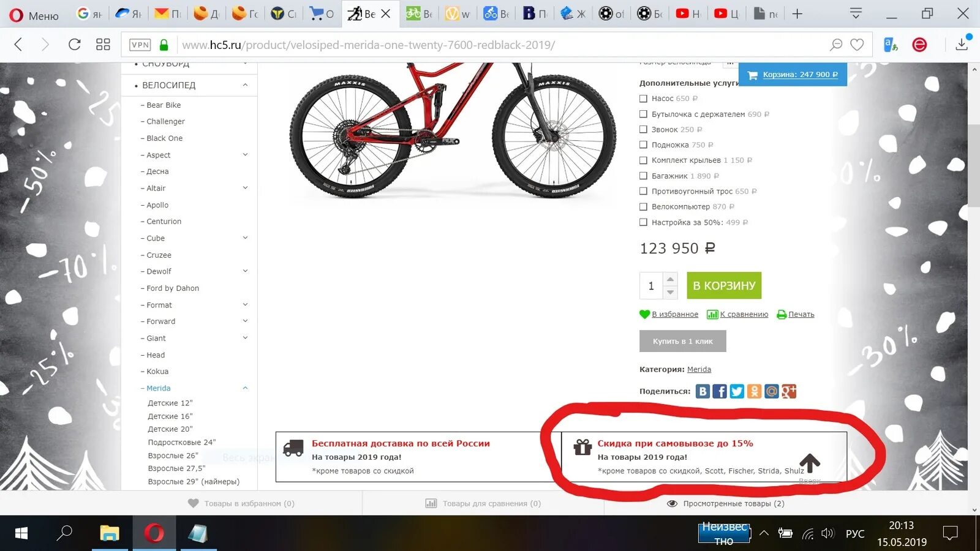
Task: Open Товары для сравнения (0) panel
Action: pos(483,503)
